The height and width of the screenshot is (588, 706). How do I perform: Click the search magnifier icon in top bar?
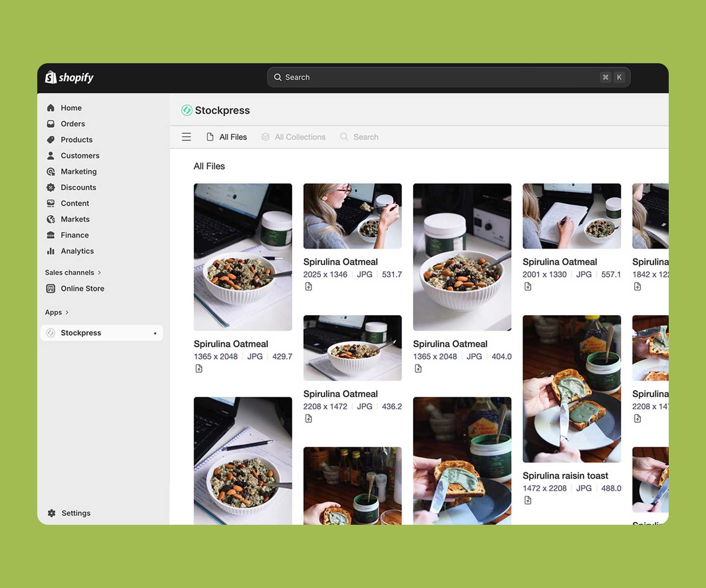(x=277, y=77)
